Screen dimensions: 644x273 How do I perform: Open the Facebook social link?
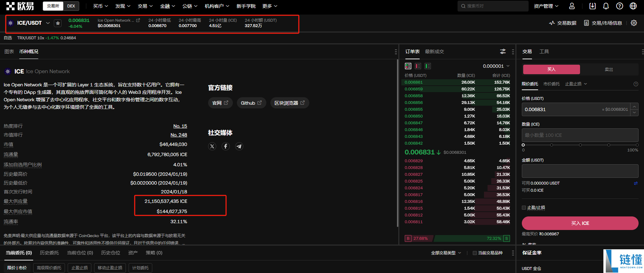click(226, 146)
